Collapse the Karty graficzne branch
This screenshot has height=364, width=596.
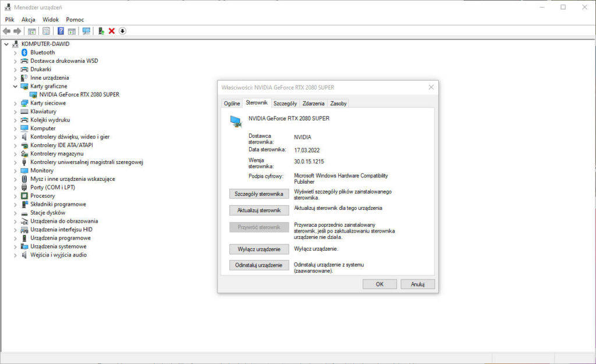coord(15,87)
